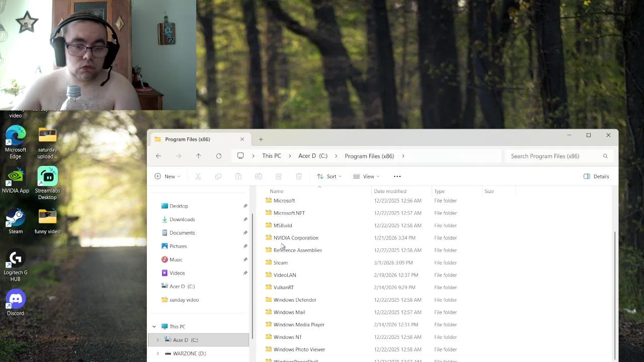Navigate to Acer D (C:) breadcrumb
Image resolution: width=644 pixels, height=362 pixels.
click(x=313, y=156)
